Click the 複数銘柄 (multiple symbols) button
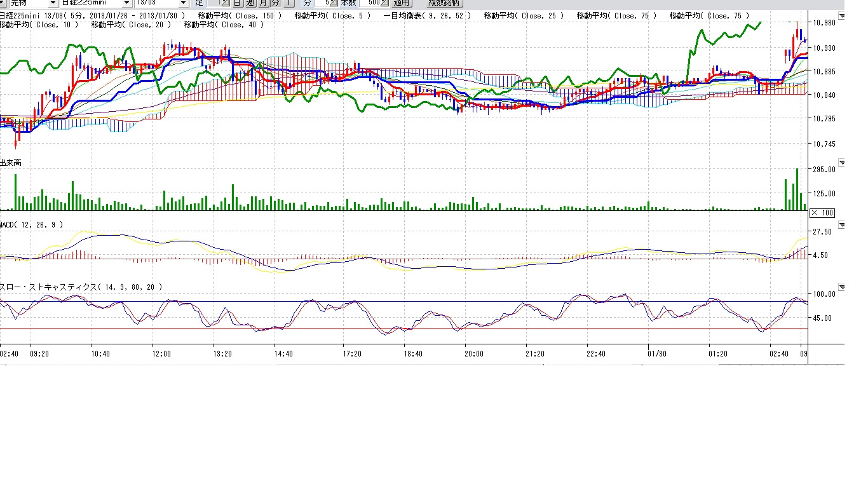This screenshot has height=488, width=868. click(x=444, y=3)
